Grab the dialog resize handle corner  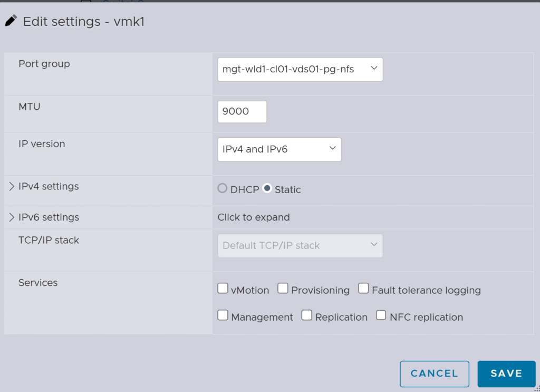pyautogui.click(x=536, y=388)
